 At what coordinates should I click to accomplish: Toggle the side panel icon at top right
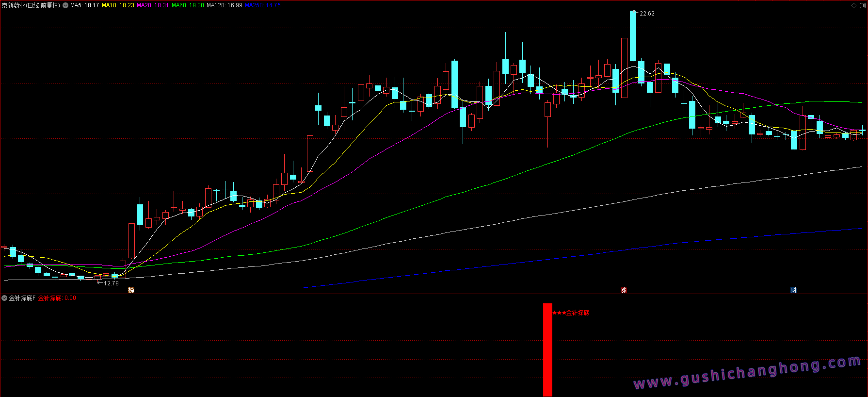click(862, 5)
